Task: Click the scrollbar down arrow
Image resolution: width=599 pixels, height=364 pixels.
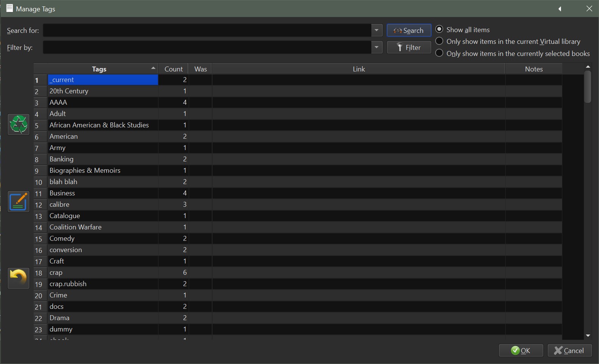Action: [588, 336]
